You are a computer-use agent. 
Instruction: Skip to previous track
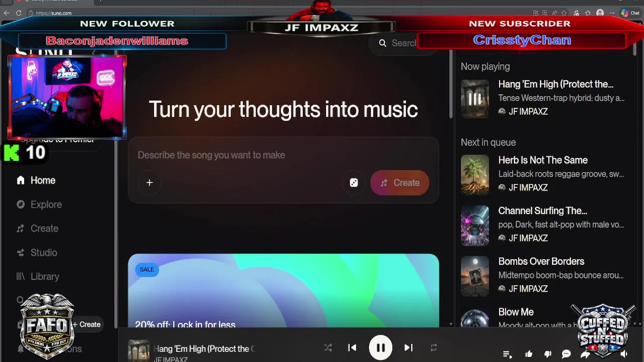352,347
